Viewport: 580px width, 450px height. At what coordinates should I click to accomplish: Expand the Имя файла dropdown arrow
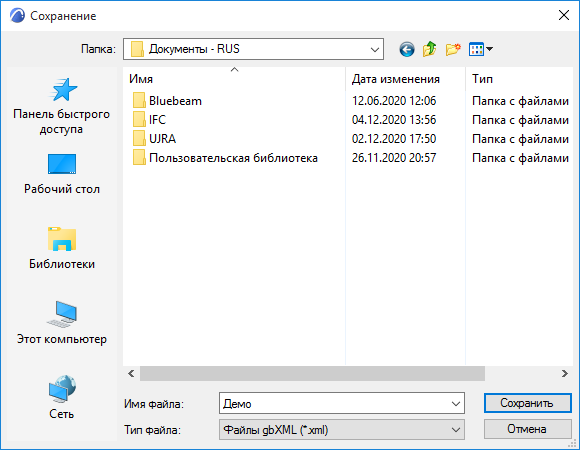point(456,403)
